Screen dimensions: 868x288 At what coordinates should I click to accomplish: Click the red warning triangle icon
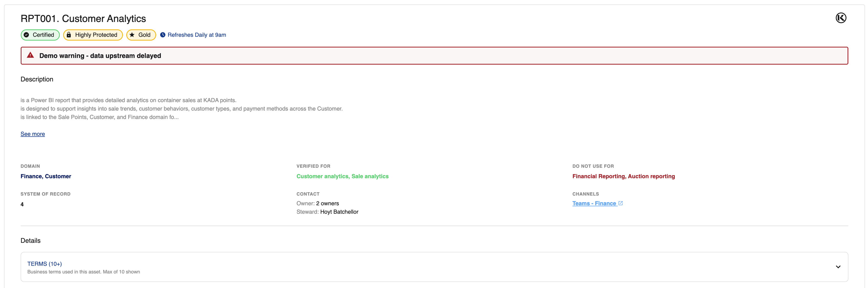30,55
